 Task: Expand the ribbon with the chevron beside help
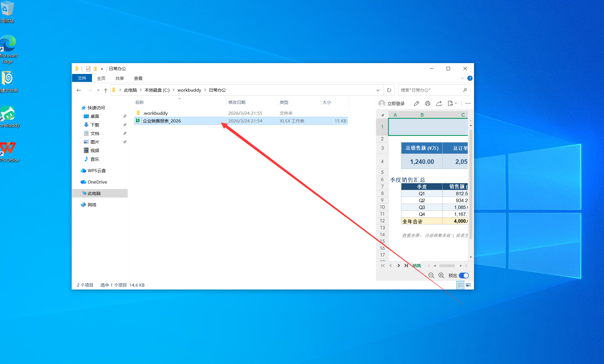click(x=462, y=78)
